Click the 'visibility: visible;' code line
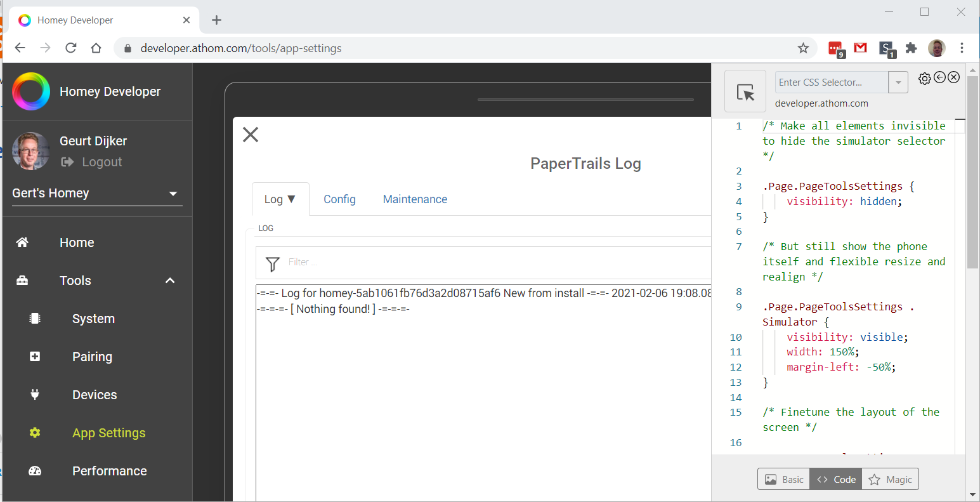Screen dimensions: 980x502 [x=847, y=337]
